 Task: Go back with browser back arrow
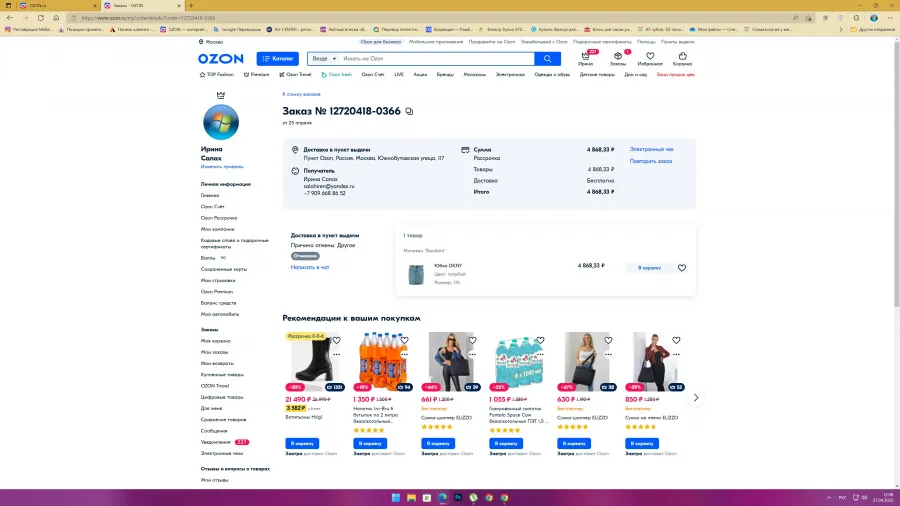(x=10, y=18)
